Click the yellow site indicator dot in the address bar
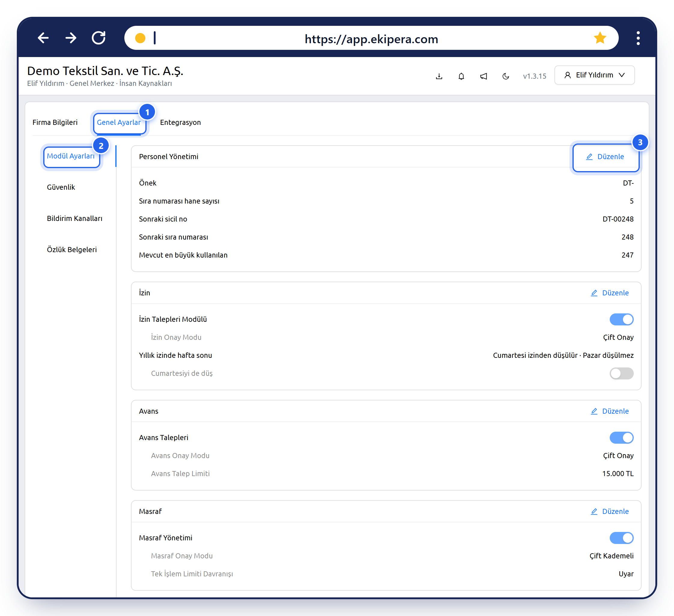 (140, 38)
